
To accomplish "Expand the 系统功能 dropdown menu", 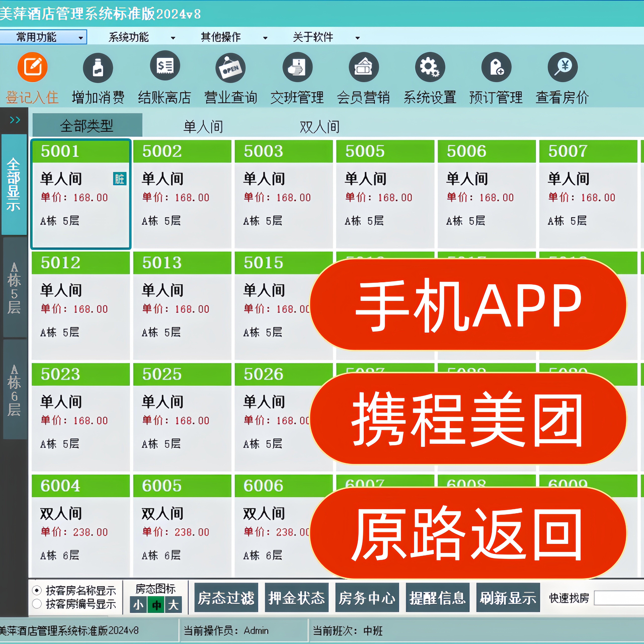I will pyautogui.click(x=142, y=37).
